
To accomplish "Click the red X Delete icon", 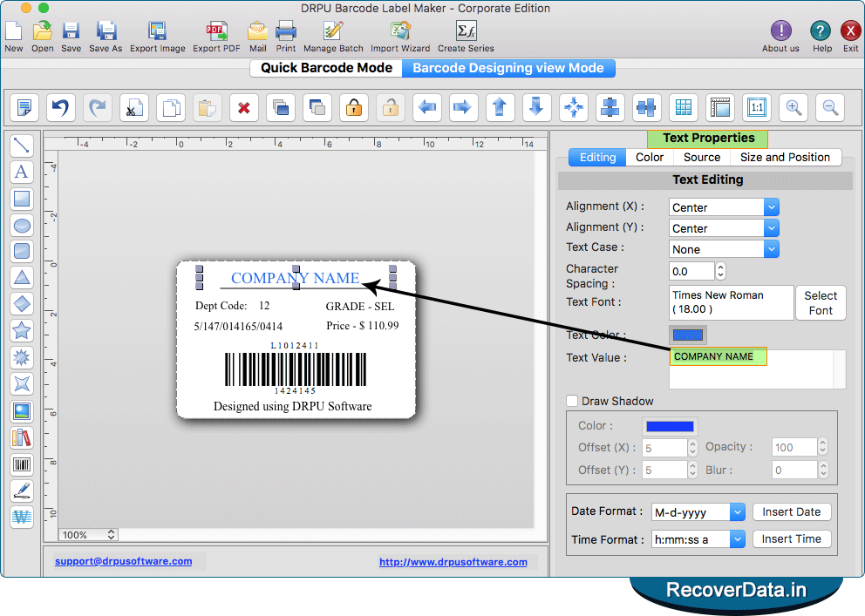I will pos(244,107).
